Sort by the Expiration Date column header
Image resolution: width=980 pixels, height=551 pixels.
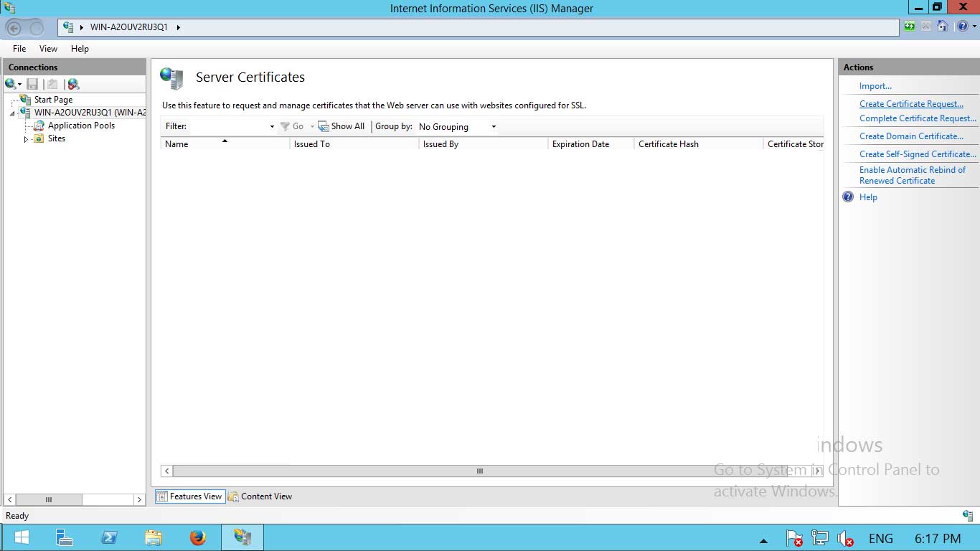click(x=591, y=144)
